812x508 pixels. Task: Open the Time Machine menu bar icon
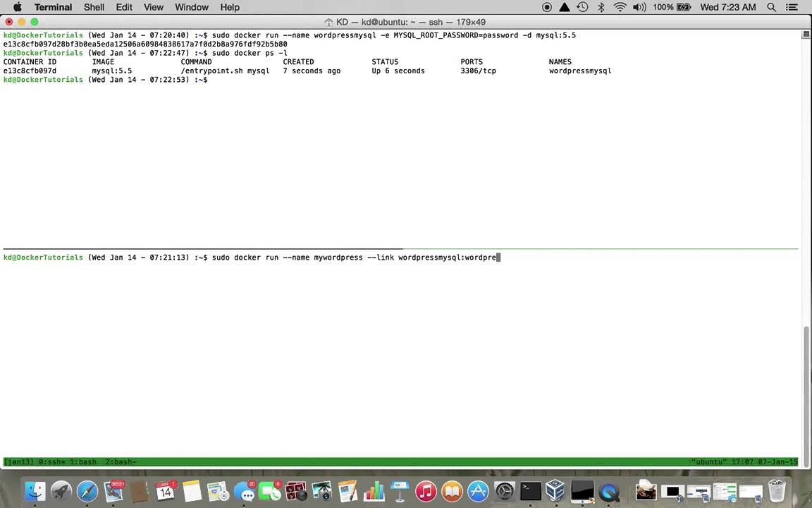(x=583, y=7)
